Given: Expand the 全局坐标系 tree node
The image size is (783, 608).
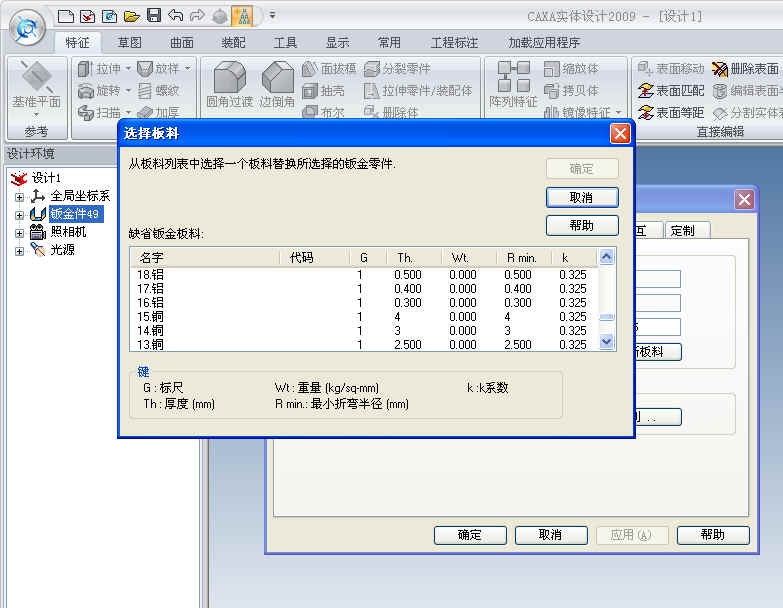Looking at the screenshot, I should [19, 196].
